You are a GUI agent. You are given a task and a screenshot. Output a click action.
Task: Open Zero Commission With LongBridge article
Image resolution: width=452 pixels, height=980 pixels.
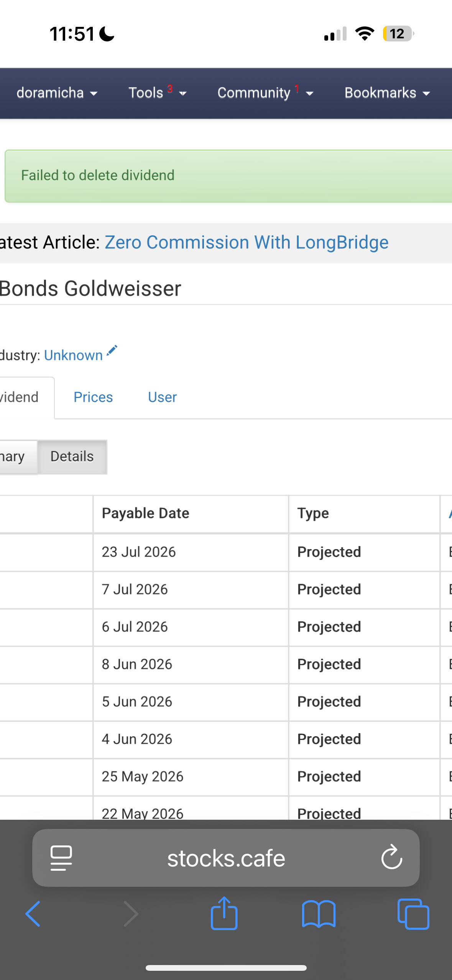pos(247,242)
